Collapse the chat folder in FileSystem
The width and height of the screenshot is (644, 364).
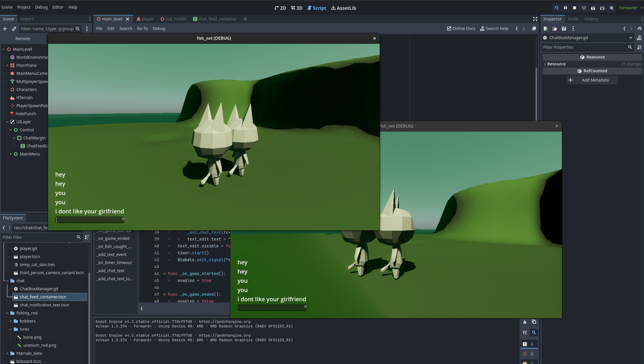click(7, 281)
